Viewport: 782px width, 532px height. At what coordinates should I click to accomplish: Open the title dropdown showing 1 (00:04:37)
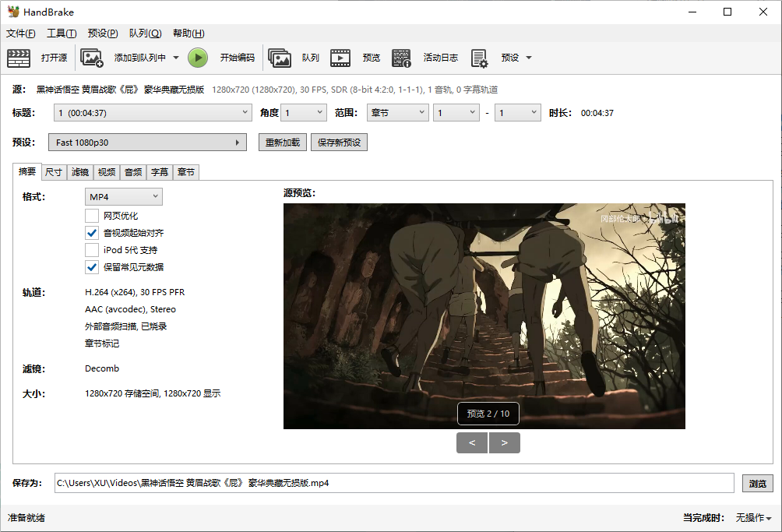(x=153, y=113)
